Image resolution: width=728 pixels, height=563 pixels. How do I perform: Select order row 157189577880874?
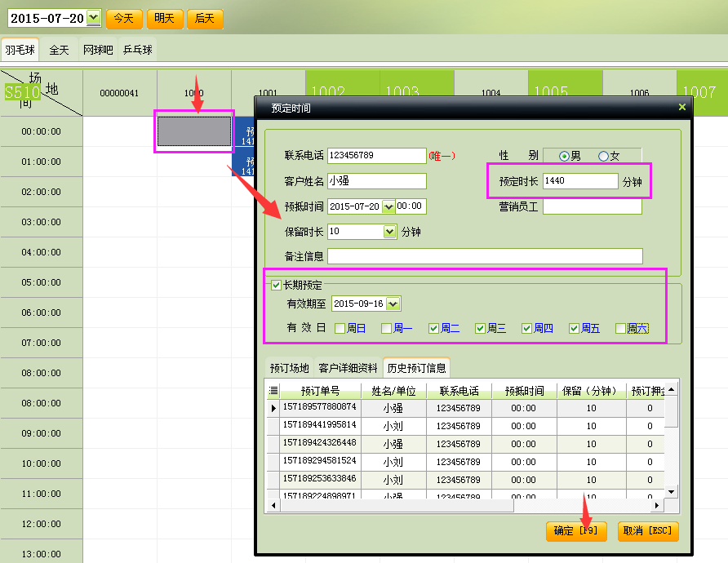pyautogui.click(x=466, y=408)
